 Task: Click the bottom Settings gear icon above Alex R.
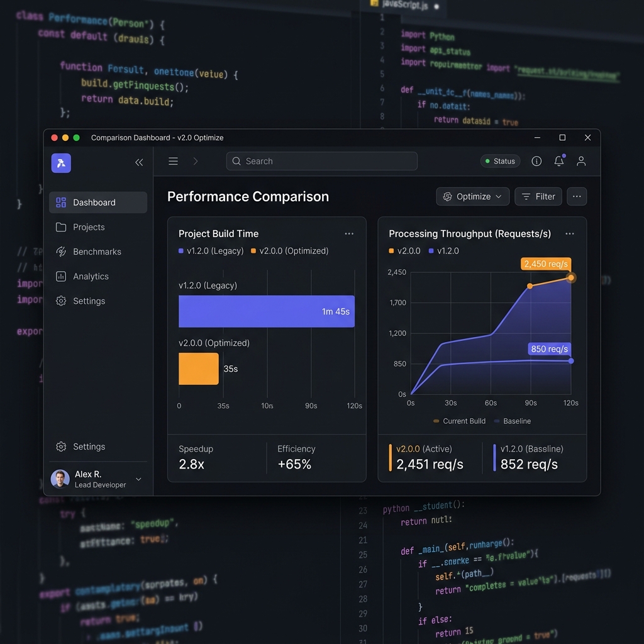point(61,447)
